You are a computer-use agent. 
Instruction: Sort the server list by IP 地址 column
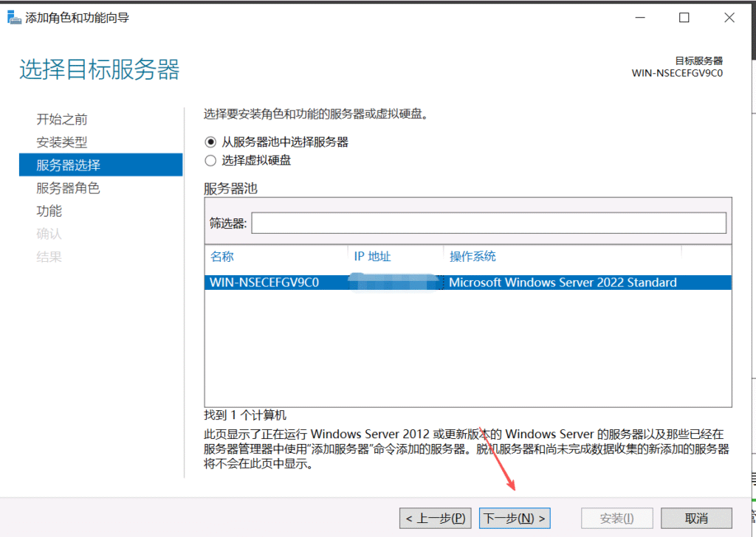coord(373,257)
